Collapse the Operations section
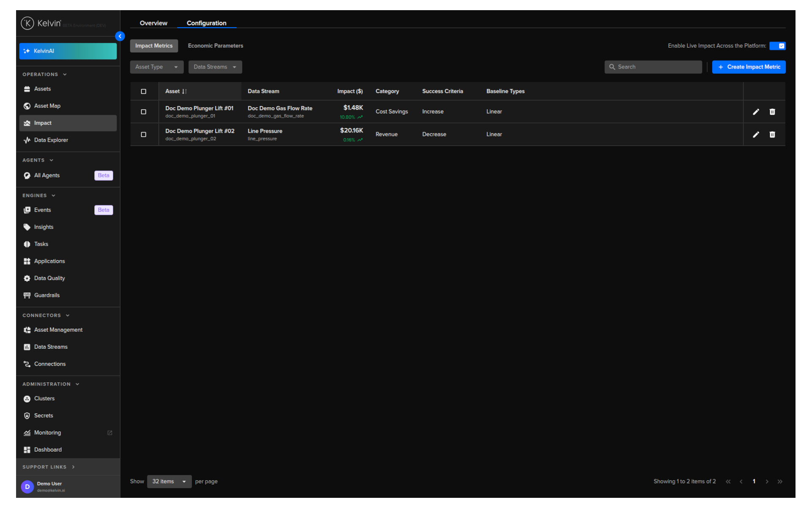Viewport: 812px width, 508px height. point(44,75)
